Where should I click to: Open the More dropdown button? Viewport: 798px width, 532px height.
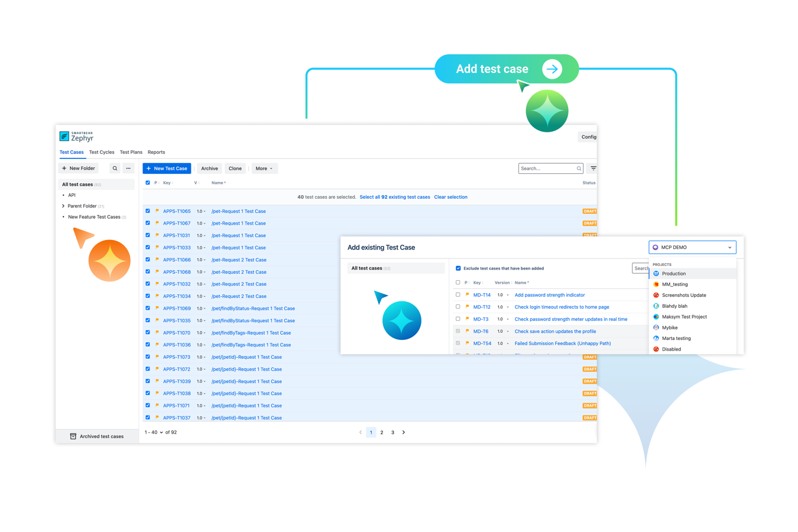(x=264, y=168)
